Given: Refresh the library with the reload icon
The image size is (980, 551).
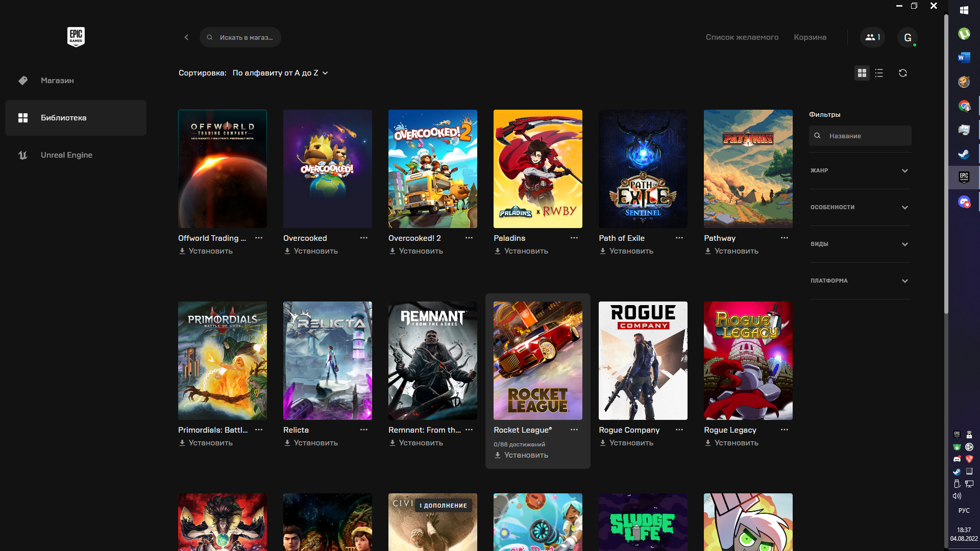Looking at the screenshot, I should pyautogui.click(x=903, y=73).
